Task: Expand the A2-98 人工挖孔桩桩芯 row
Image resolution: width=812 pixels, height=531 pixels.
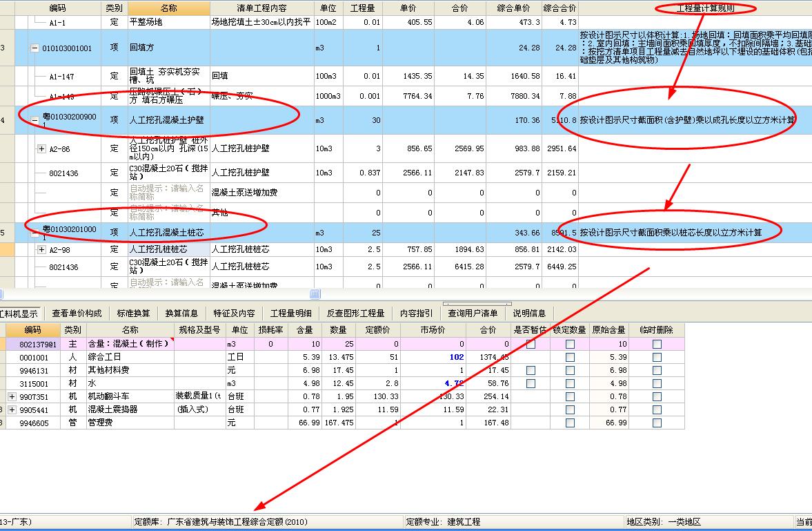Action: click(x=42, y=250)
